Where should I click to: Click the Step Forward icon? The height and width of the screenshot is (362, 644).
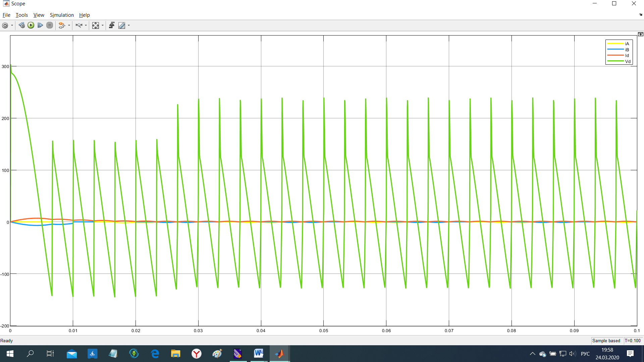coord(40,25)
